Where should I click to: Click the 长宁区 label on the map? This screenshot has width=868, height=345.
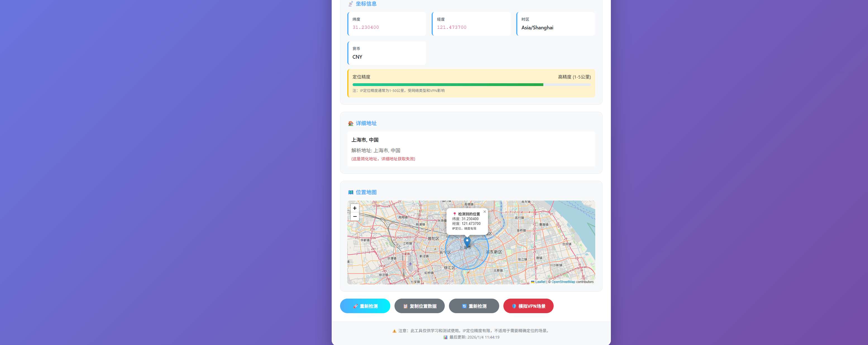445,252
